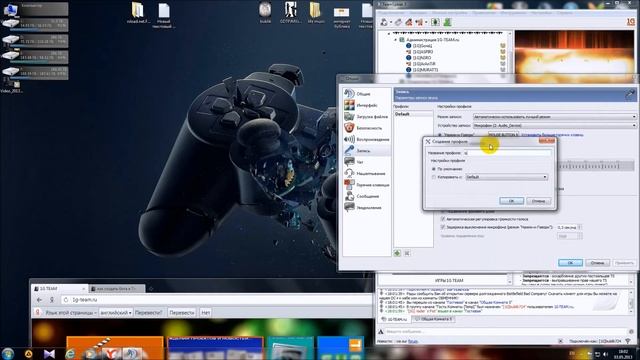Adjust microphone delay seconds stepper
This screenshot has height=360, width=640.
(580, 227)
